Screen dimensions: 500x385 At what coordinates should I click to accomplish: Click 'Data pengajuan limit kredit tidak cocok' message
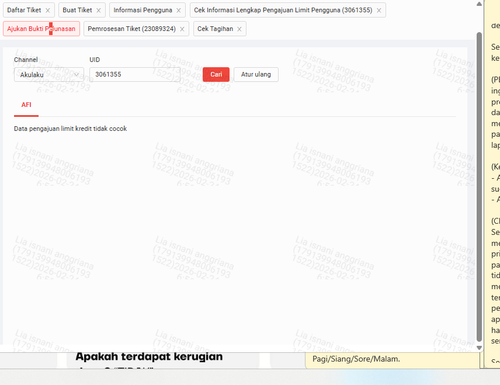(70, 129)
